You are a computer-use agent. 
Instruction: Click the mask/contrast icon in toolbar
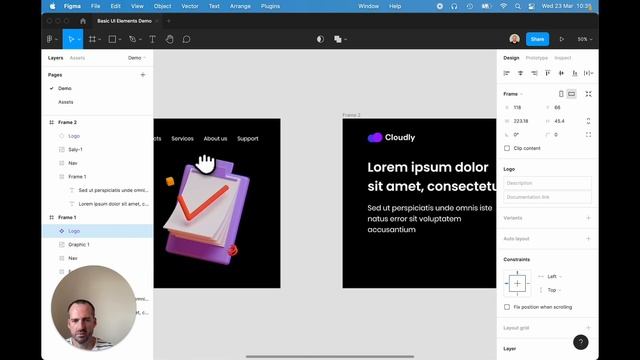point(320,39)
